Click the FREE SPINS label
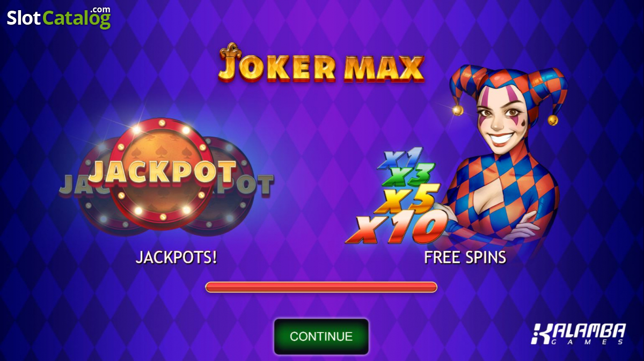The width and height of the screenshot is (644, 361). 465,257
